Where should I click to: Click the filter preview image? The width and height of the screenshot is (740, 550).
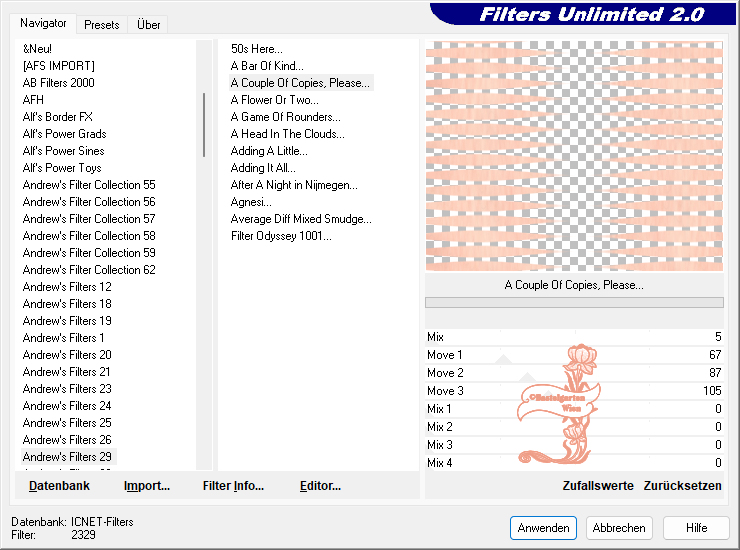click(x=574, y=156)
